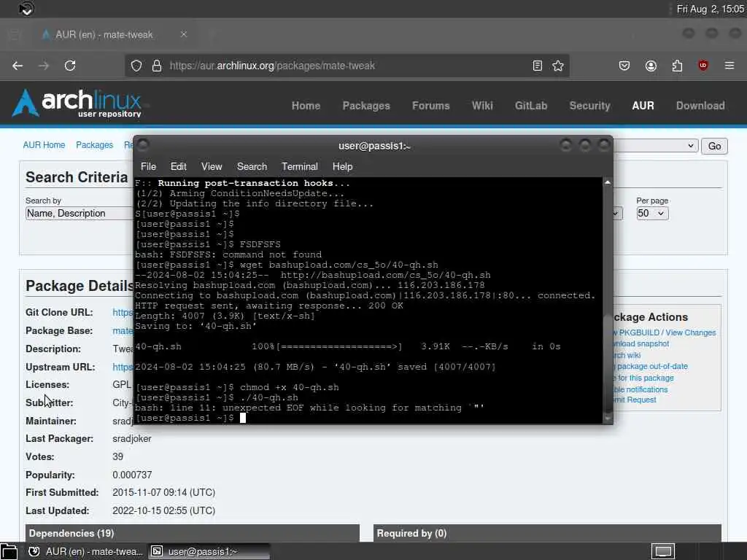747x560 pixels.
Task: Open the file manager icon in the taskbar
Action: 9,551
